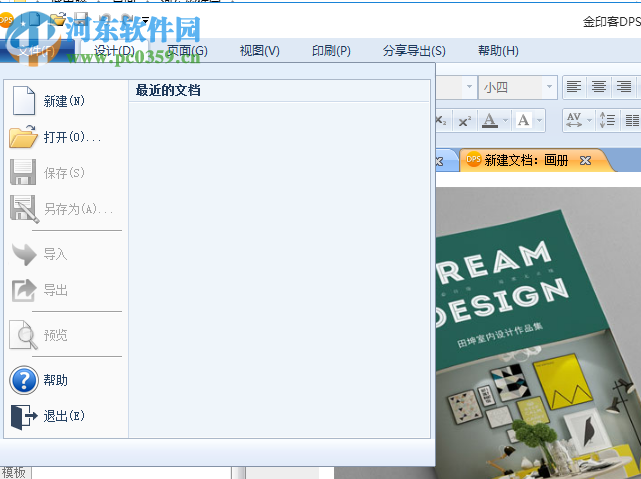The width and height of the screenshot is (641, 479).
Task: Expand the character spacing dropdown arrow
Action: pos(589,121)
